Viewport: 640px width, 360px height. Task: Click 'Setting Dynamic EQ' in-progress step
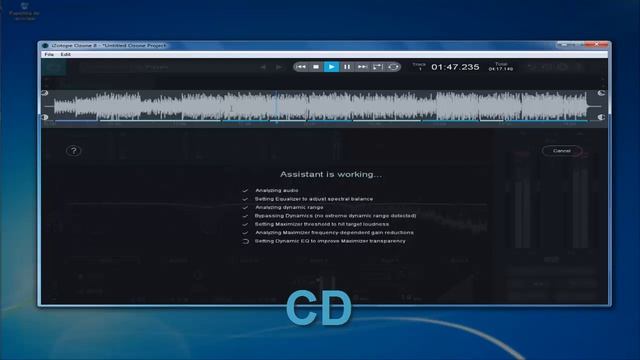[330, 241]
